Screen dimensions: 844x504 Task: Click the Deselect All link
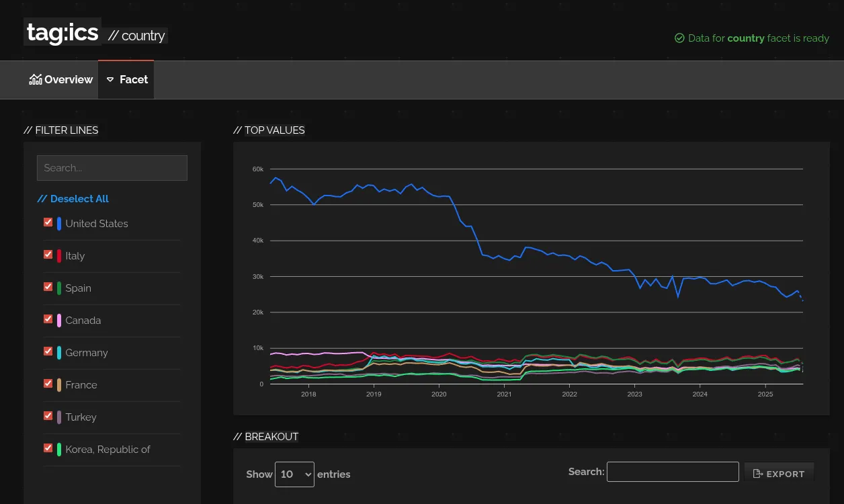point(73,199)
